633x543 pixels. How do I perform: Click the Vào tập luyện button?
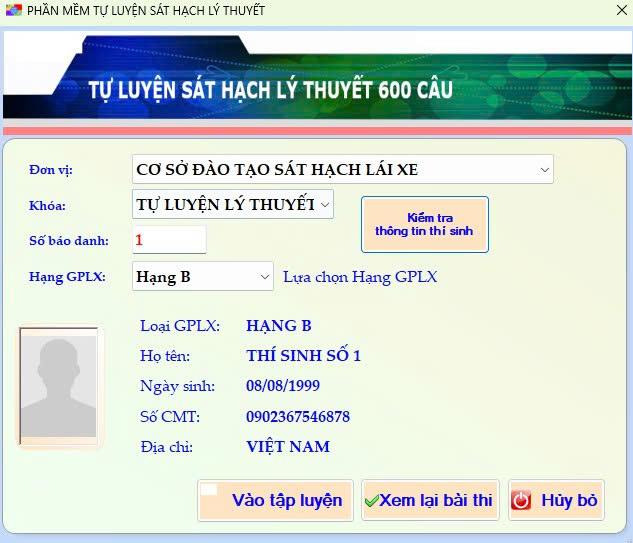(275, 500)
